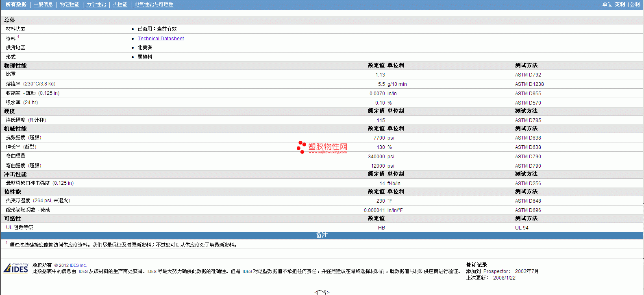Select the Rockwell hardness value 115
This screenshot has width=644, height=295.
point(381,120)
